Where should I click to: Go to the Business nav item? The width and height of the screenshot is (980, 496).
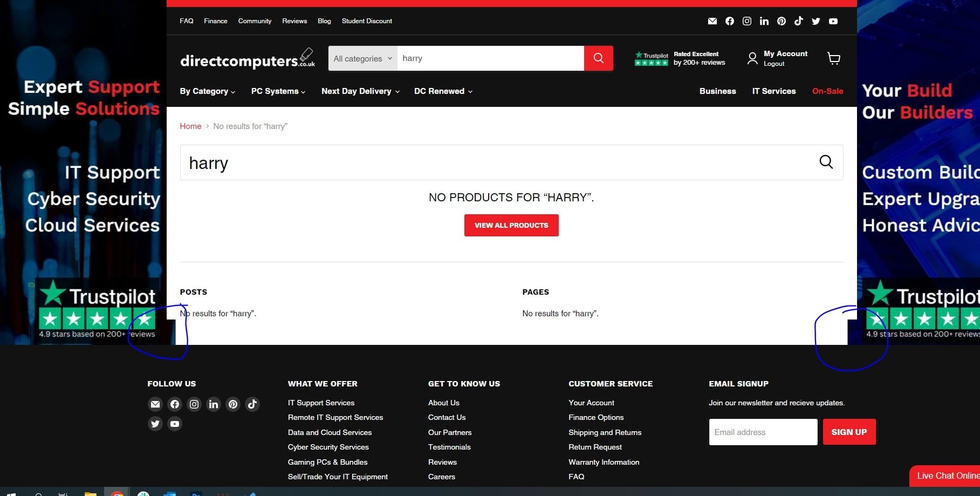pos(718,91)
